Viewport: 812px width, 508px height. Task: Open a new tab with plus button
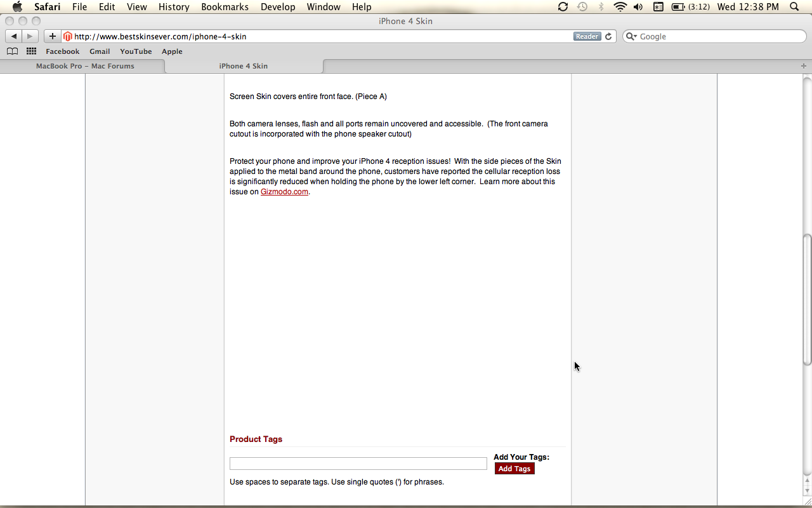(804, 66)
